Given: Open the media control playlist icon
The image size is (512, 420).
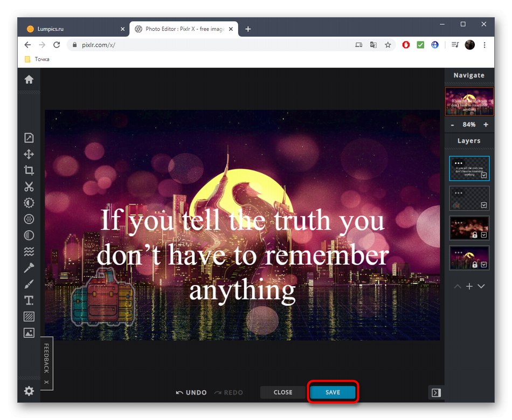Looking at the screenshot, I should point(455,45).
